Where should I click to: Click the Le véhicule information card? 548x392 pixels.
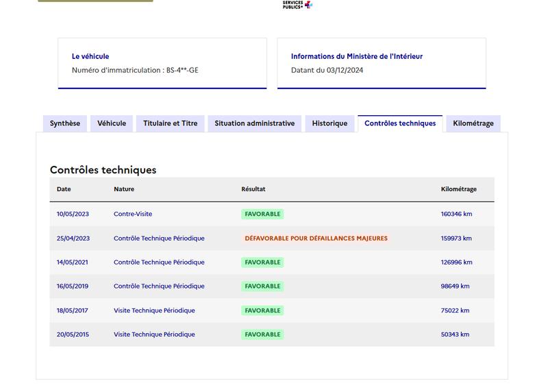pyautogui.click(x=162, y=63)
